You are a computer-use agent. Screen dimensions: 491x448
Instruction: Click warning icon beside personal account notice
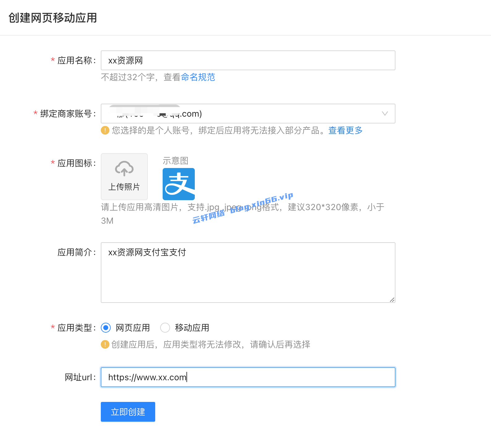(x=105, y=130)
